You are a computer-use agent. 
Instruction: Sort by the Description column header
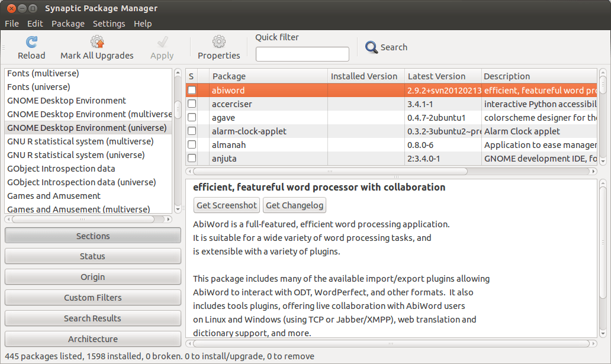[539, 76]
